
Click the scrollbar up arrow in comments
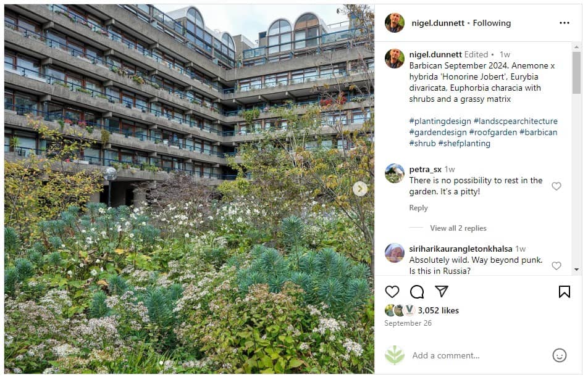pos(576,47)
